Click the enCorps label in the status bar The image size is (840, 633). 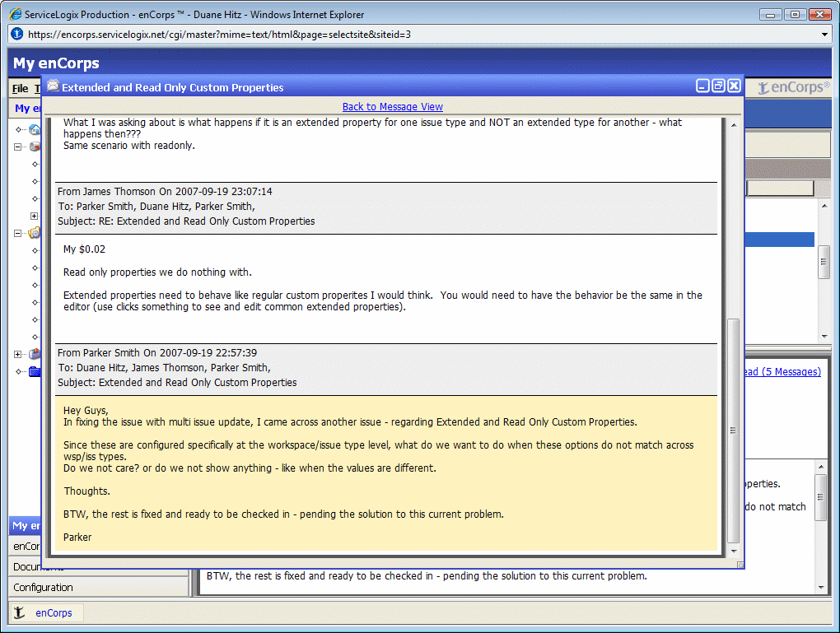point(54,612)
